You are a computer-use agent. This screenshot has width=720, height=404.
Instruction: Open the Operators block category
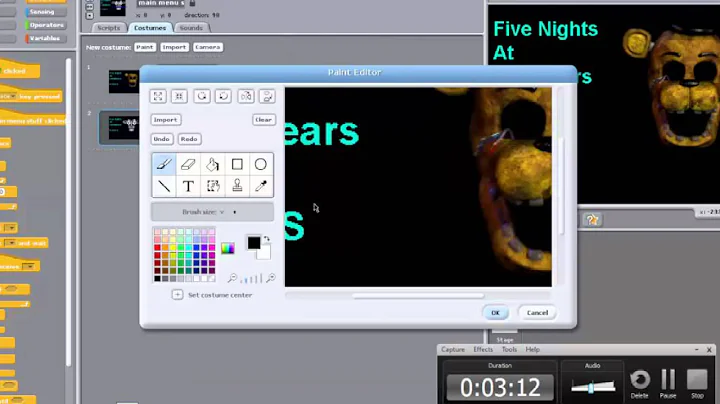pyautogui.click(x=46, y=25)
